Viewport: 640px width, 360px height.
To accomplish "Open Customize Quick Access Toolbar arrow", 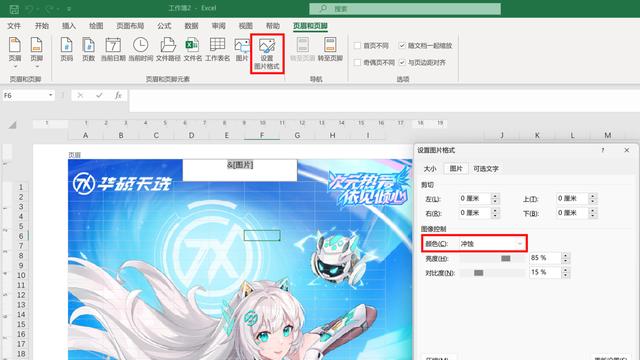I will click(x=69, y=9).
